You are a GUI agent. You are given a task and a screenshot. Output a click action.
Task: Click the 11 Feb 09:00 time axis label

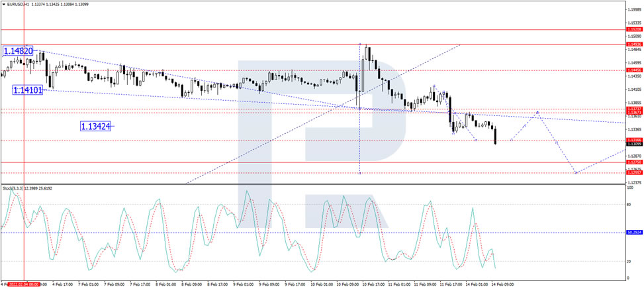click(425, 284)
